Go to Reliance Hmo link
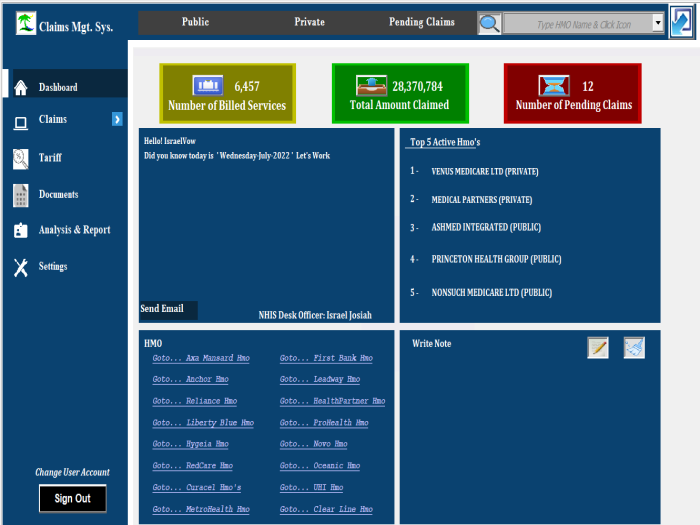 [195, 401]
